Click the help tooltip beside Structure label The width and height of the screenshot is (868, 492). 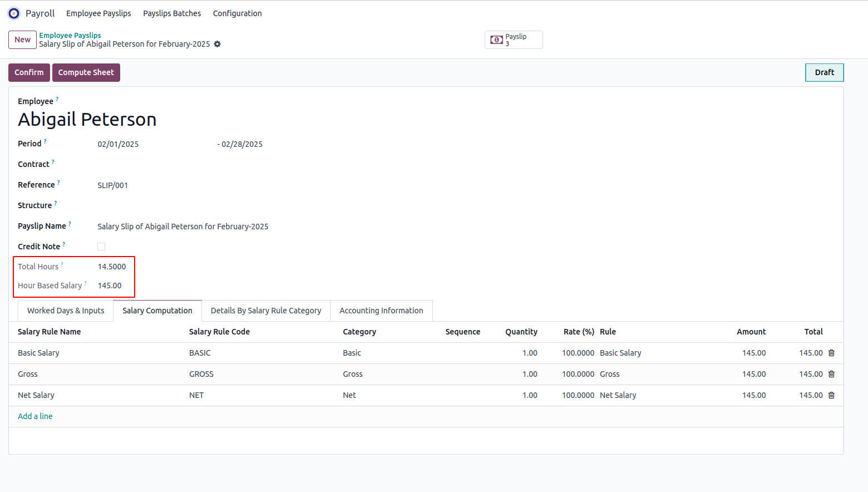point(56,203)
